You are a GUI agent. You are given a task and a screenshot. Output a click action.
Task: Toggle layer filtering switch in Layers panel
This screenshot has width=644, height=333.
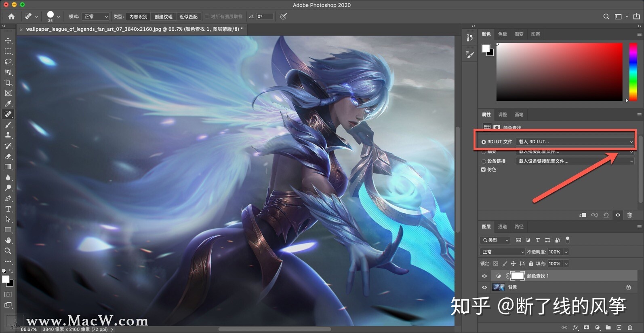tap(567, 240)
